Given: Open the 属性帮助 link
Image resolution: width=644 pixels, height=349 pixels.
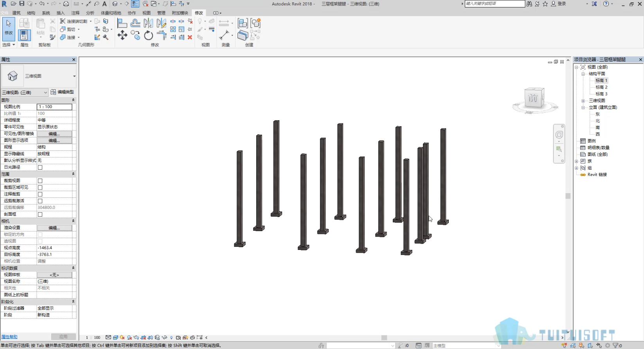Looking at the screenshot, I should pos(9,337).
